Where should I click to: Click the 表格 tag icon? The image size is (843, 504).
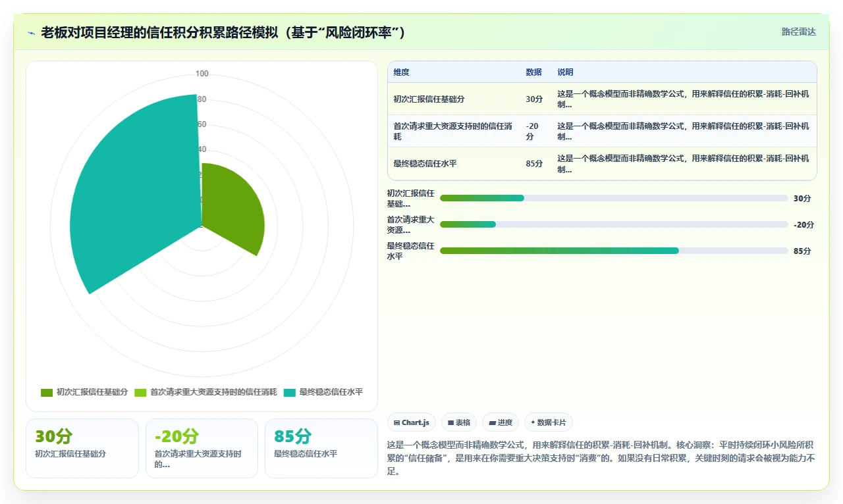click(x=450, y=422)
